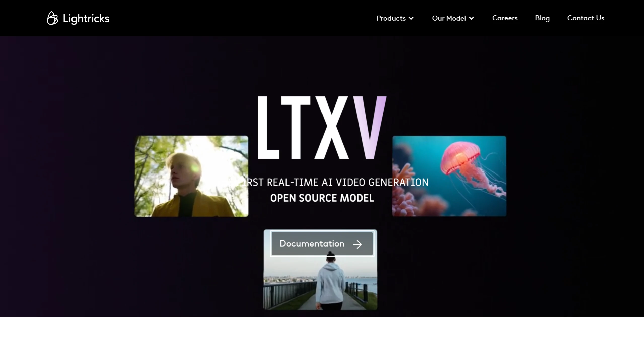Click the jellyfish video thumbnail
The width and height of the screenshot is (644, 351).
coord(449,175)
